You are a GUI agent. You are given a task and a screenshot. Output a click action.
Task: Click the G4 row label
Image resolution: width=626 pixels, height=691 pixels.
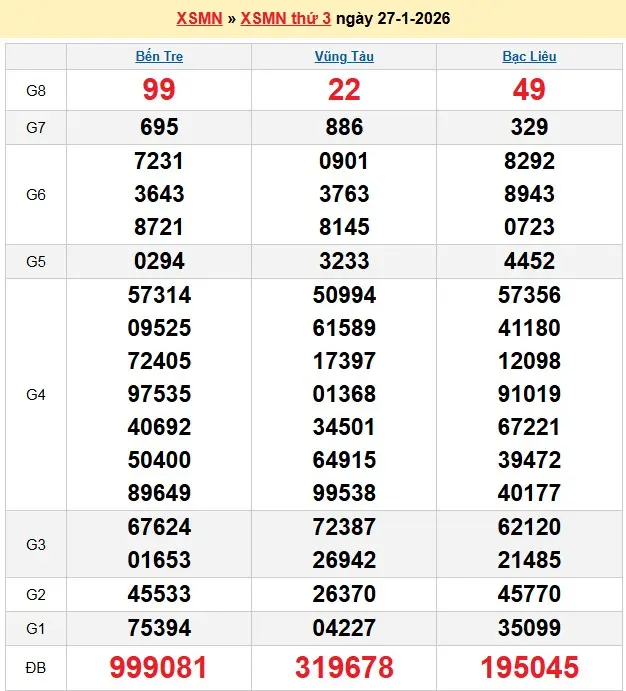tap(36, 395)
